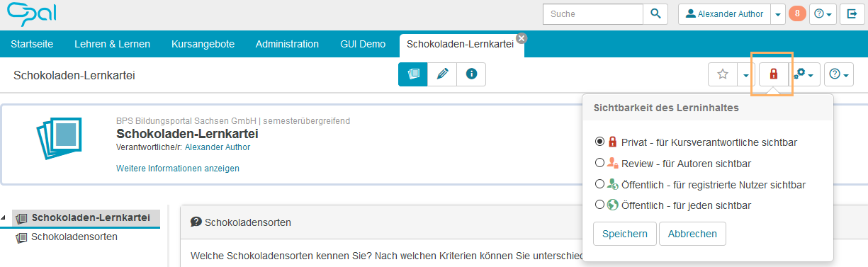Click the Sichtbarkeit des Lerninhaltes popup title
Image resolution: width=868 pixels, height=267 pixels.
pos(666,108)
